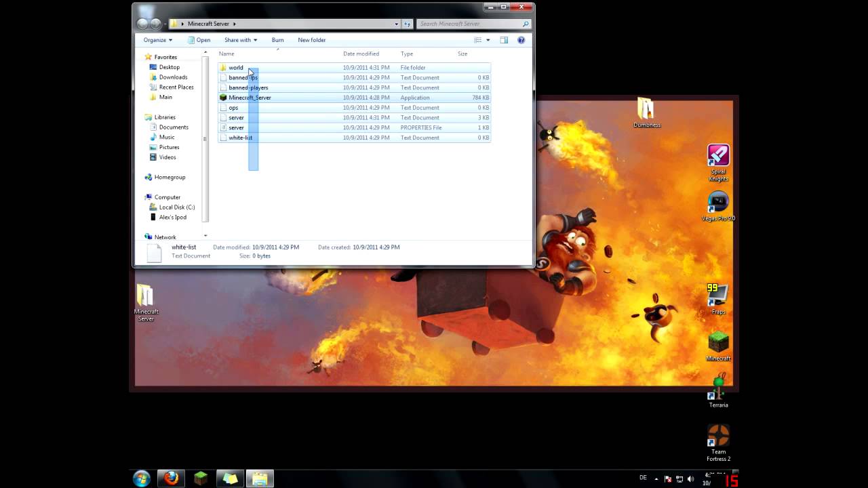Launch the Vegas Pro 9.0 shortcut
Image resolution: width=868 pixels, height=488 pixels.
click(718, 206)
